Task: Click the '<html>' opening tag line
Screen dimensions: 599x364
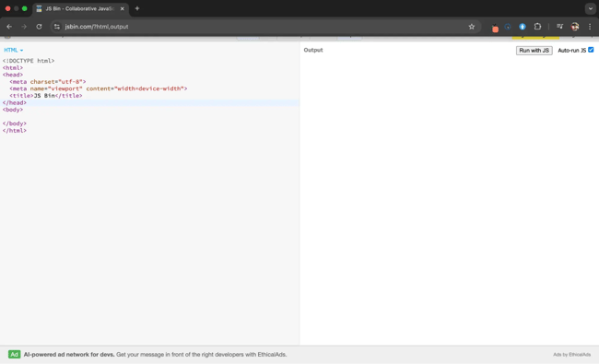Action: [13, 68]
